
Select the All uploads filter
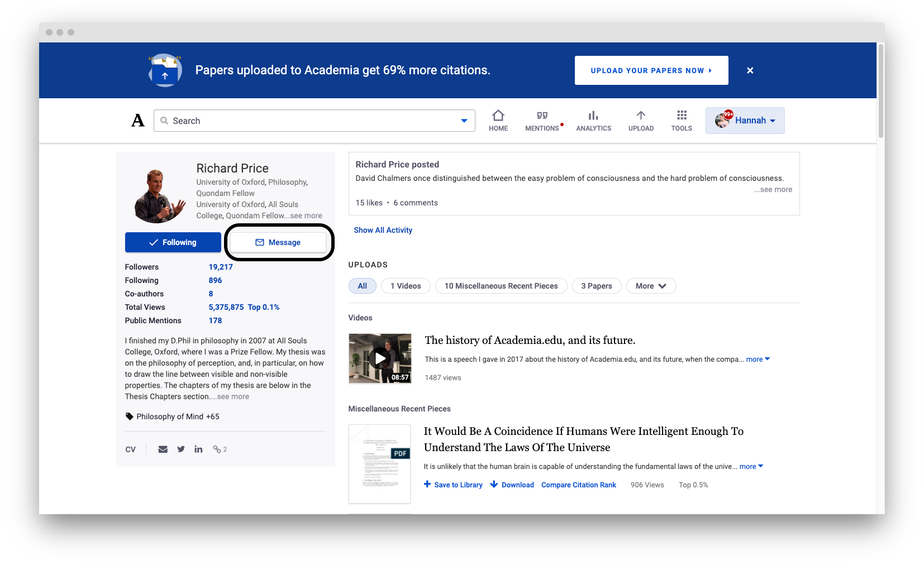point(363,286)
